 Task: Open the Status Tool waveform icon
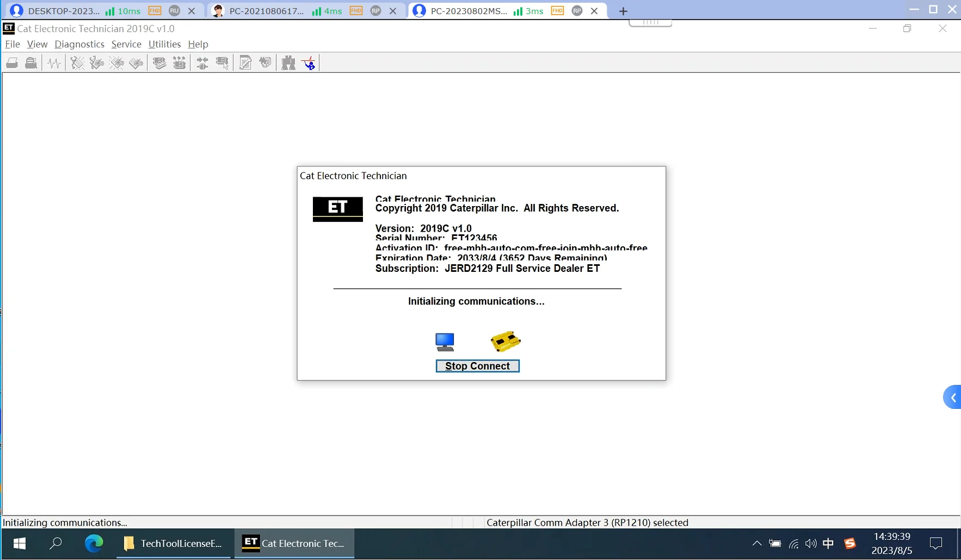pyautogui.click(x=54, y=63)
